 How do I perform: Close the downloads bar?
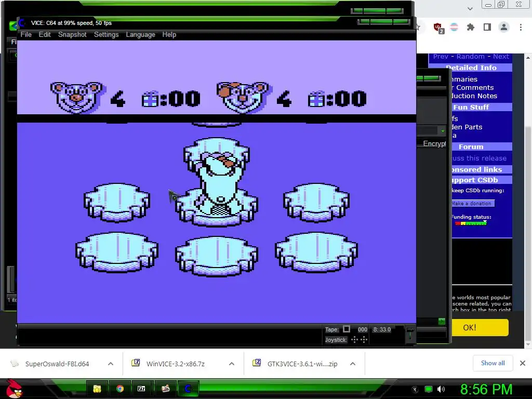pyautogui.click(x=523, y=363)
